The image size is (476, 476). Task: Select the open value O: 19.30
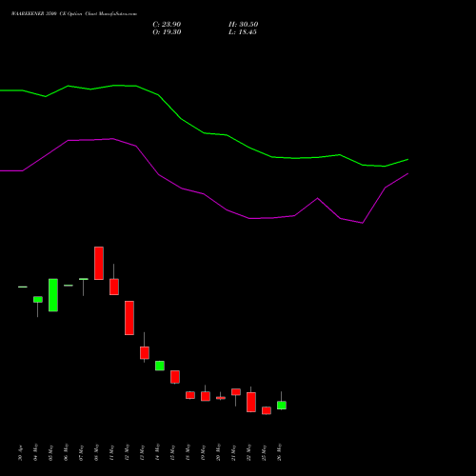[167, 32]
